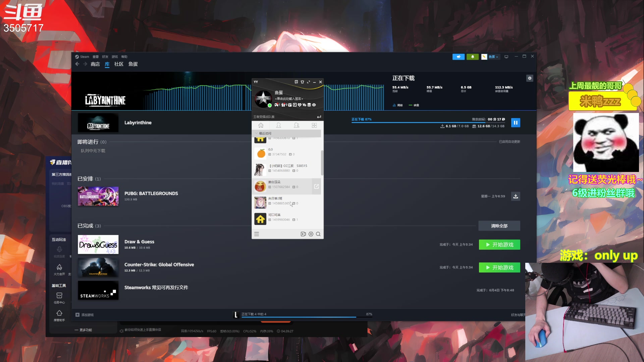Submit the 王者荣耀战队赛 entry arrow in YY
The height and width of the screenshot is (362, 644).
319,117
